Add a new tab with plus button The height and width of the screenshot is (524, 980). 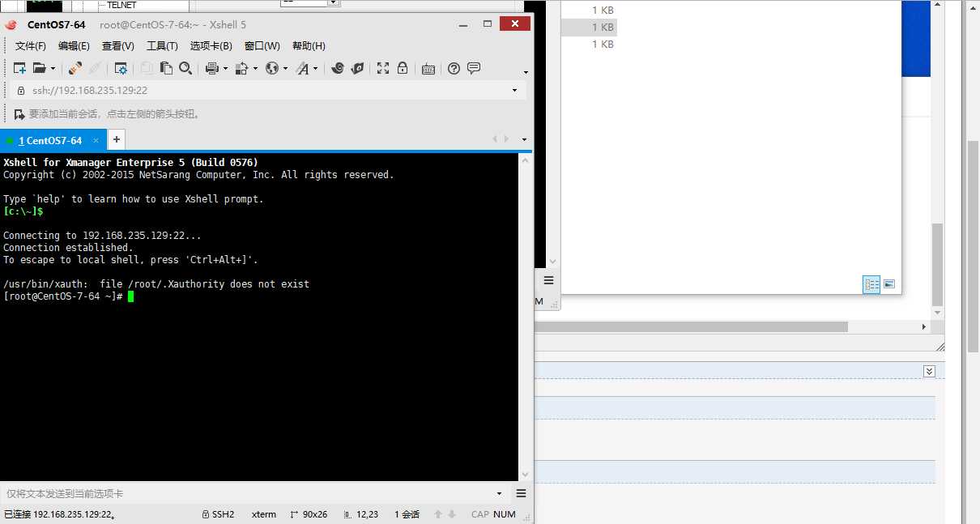point(117,140)
